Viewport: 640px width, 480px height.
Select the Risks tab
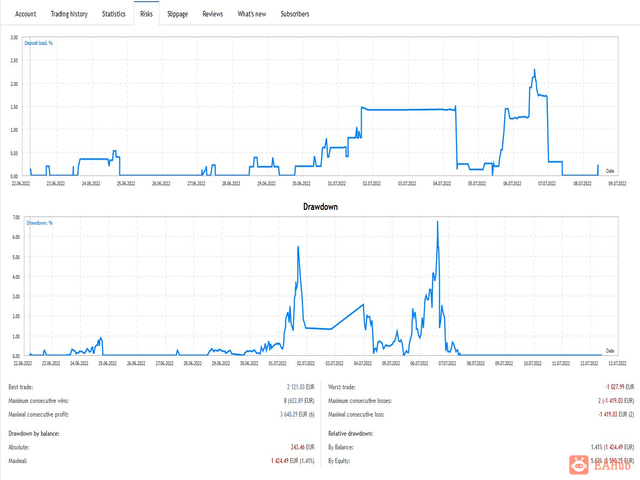tap(146, 14)
